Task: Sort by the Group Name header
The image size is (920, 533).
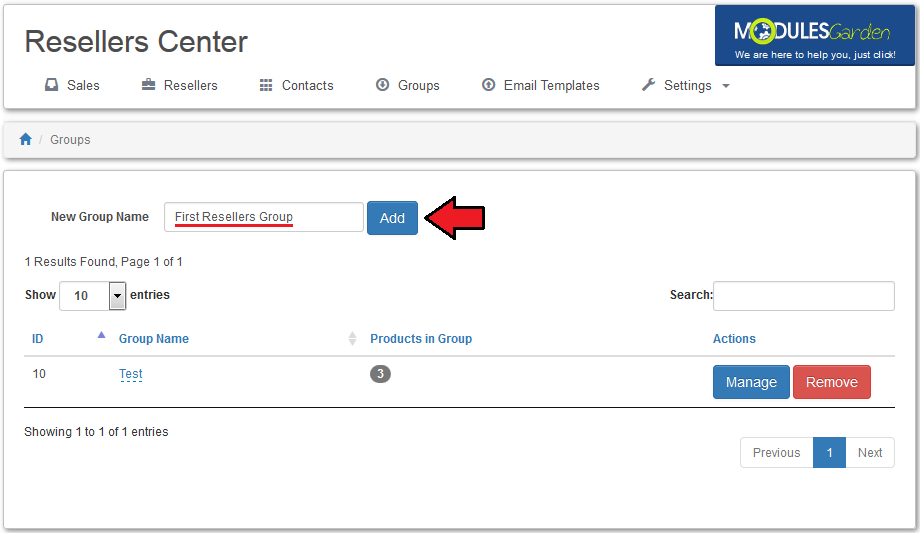Action: [154, 339]
